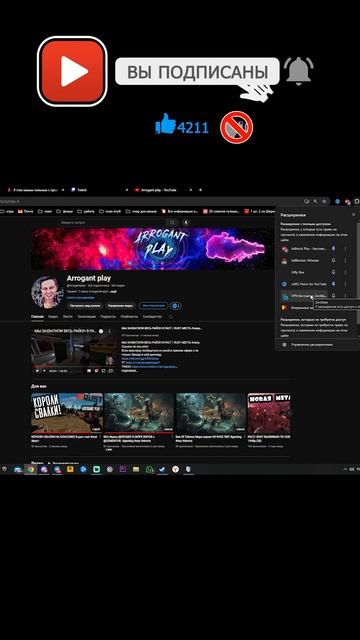Screen dimensions: 360x640
Task: Open the Почта bookmark
Action: (25, 211)
